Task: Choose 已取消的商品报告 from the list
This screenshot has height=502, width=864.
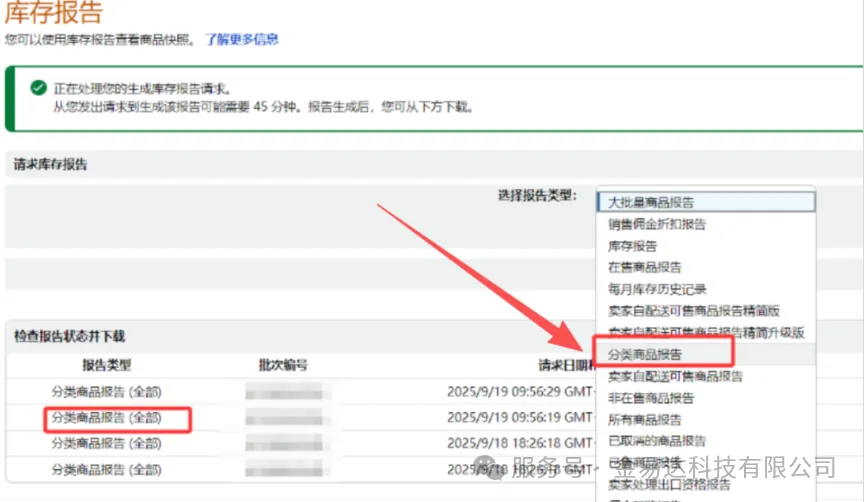Action: tap(657, 441)
